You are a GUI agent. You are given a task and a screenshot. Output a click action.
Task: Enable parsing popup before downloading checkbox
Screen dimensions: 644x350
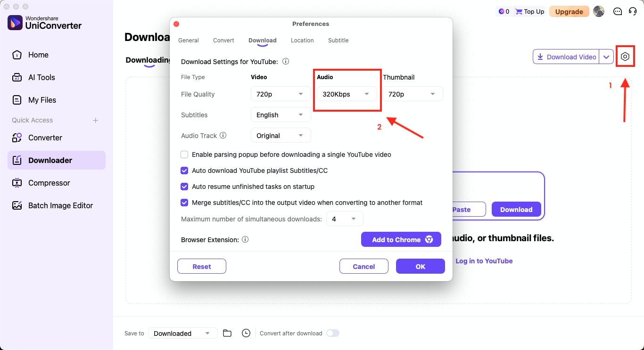point(184,155)
